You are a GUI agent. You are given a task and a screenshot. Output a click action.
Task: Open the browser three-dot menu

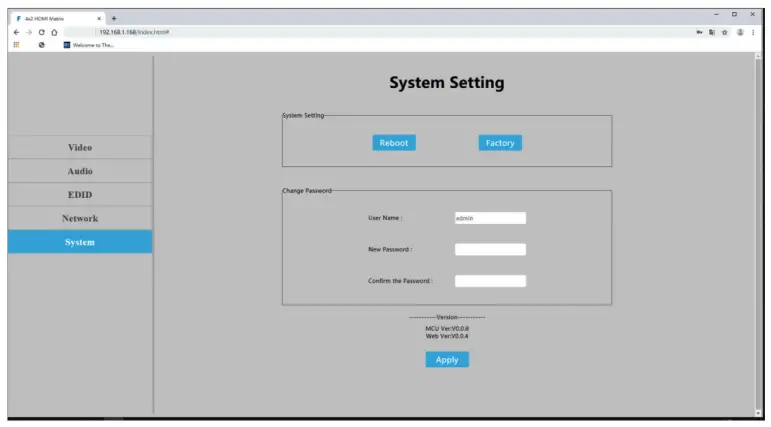click(x=753, y=32)
